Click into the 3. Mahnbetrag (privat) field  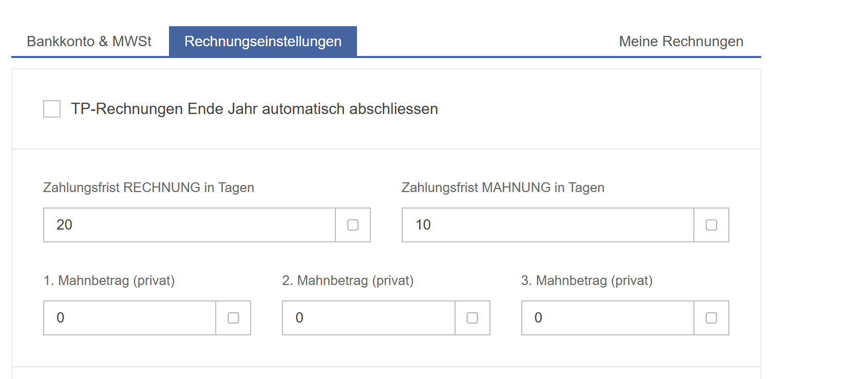point(608,318)
